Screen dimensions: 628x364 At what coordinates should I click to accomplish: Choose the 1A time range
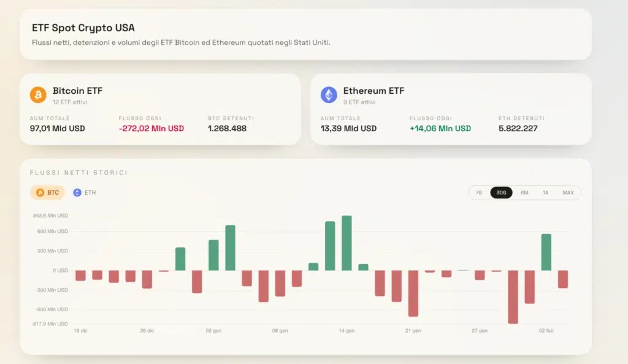coord(545,192)
